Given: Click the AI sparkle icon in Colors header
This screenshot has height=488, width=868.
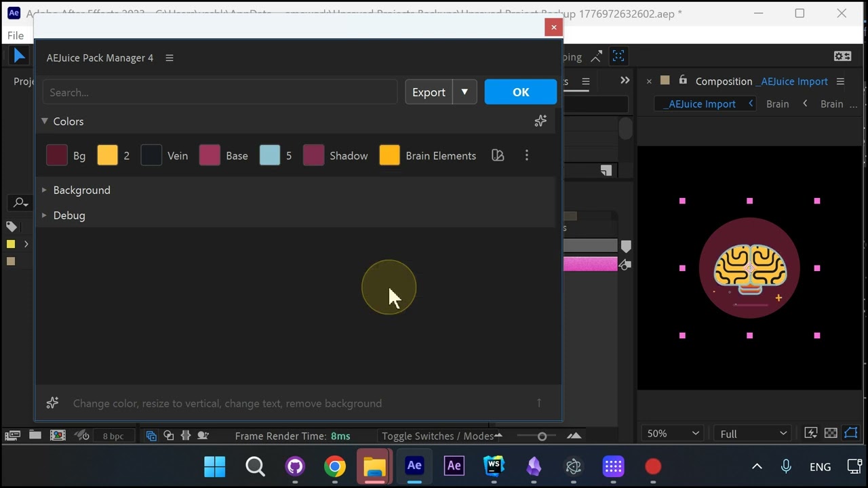Looking at the screenshot, I should click(x=540, y=121).
